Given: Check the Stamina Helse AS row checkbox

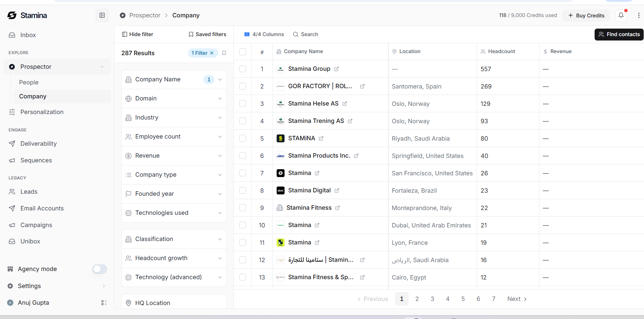Looking at the screenshot, I should click(243, 104).
